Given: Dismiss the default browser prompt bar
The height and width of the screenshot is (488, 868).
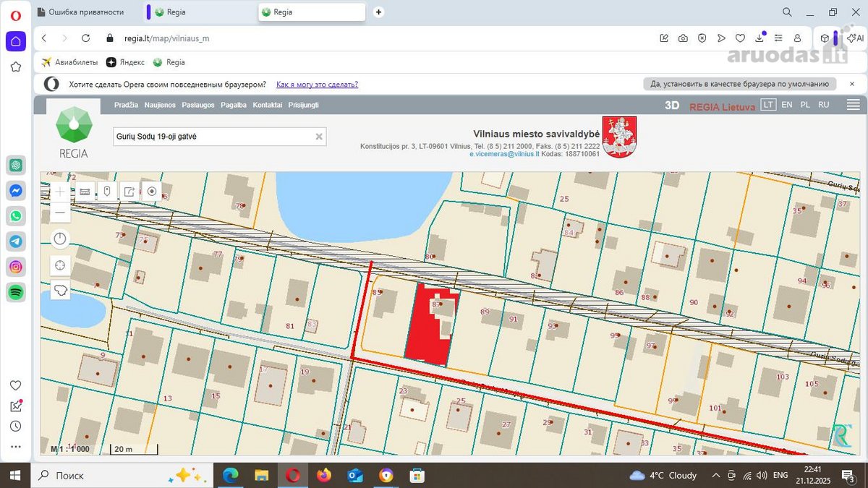Looking at the screenshot, I should [851, 84].
